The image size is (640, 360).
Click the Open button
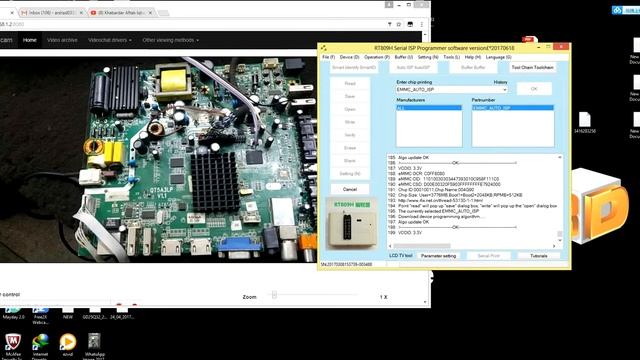350,109
